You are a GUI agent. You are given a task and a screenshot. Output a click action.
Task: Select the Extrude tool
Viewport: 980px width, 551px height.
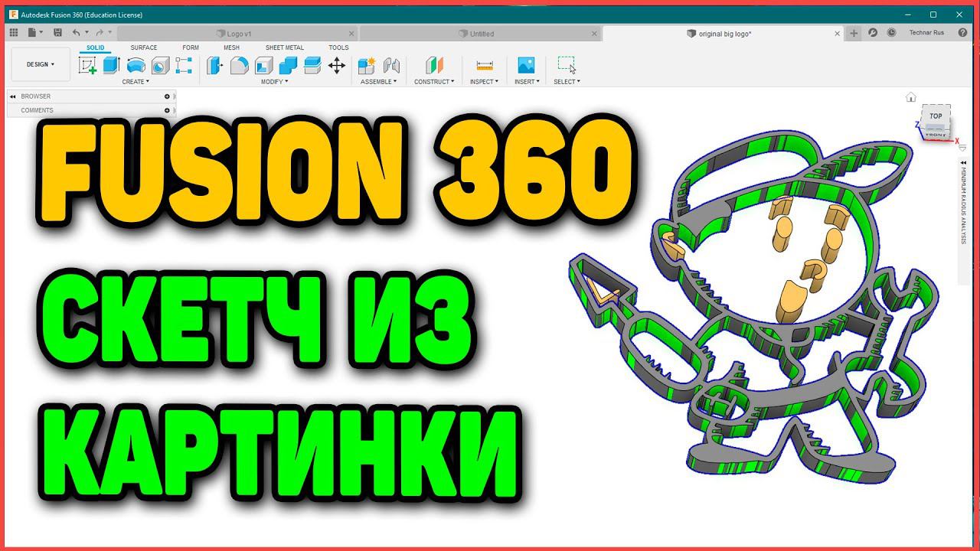(112, 65)
